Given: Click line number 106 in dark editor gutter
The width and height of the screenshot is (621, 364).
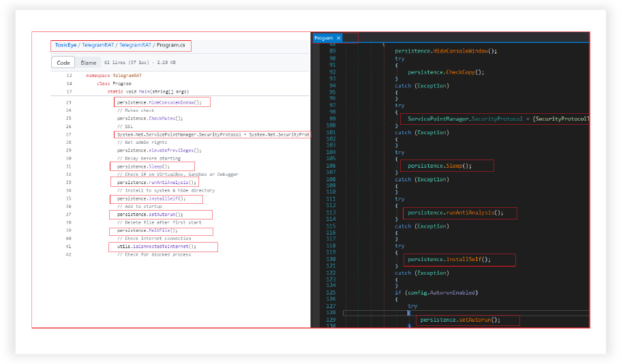Looking at the screenshot, I should click(331, 166).
